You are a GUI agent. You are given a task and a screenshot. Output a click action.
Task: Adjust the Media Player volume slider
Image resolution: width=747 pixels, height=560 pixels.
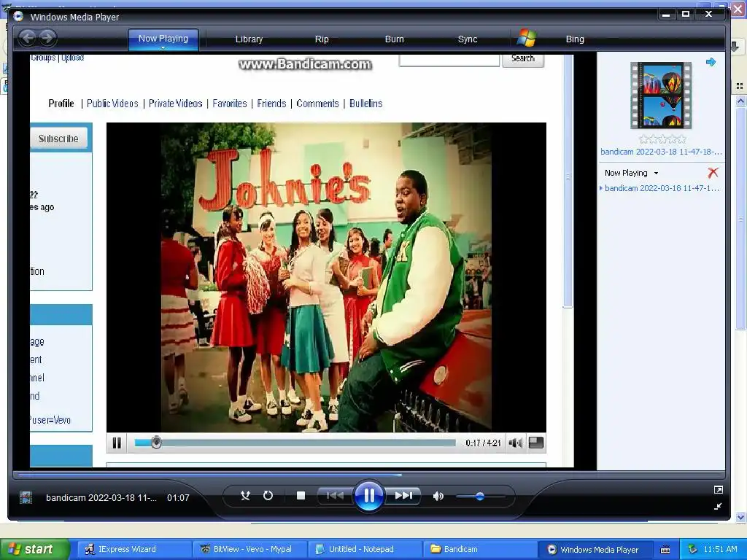[x=480, y=496]
